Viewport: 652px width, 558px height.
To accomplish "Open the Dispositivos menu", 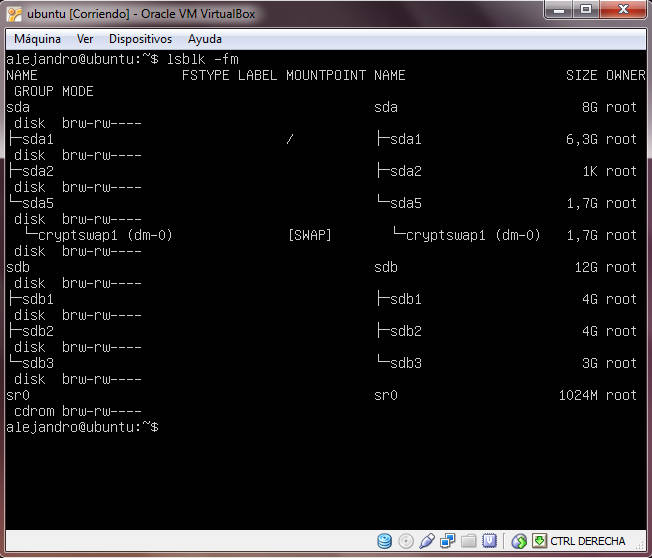I will pyautogui.click(x=140, y=39).
